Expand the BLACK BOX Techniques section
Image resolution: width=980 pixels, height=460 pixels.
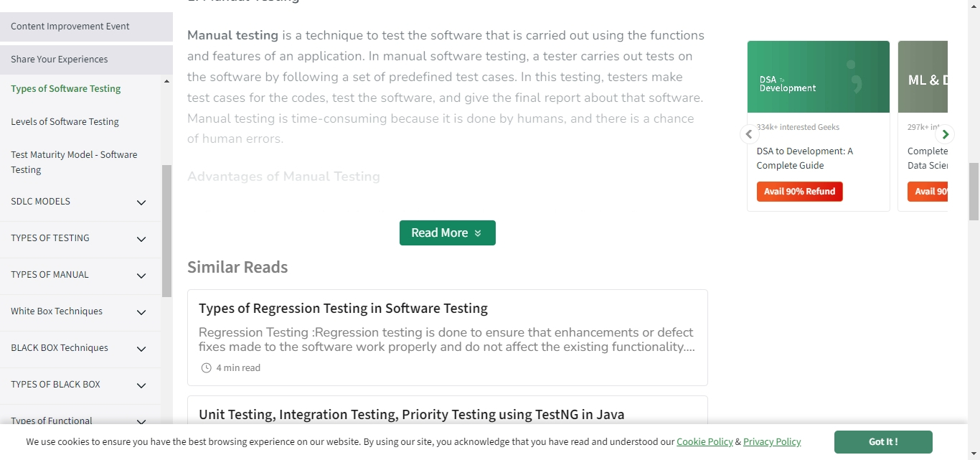click(x=141, y=349)
